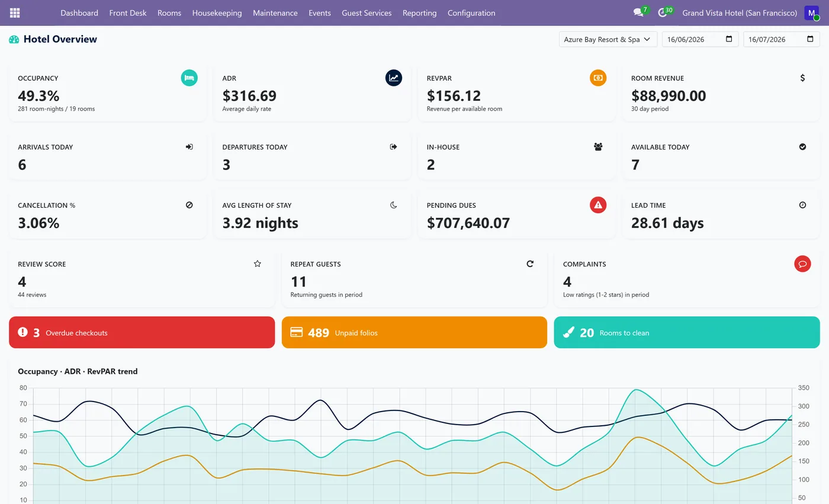Viewport: 829px width, 504px height.
Task: Open the Configuration menu
Action: pos(471,12)
